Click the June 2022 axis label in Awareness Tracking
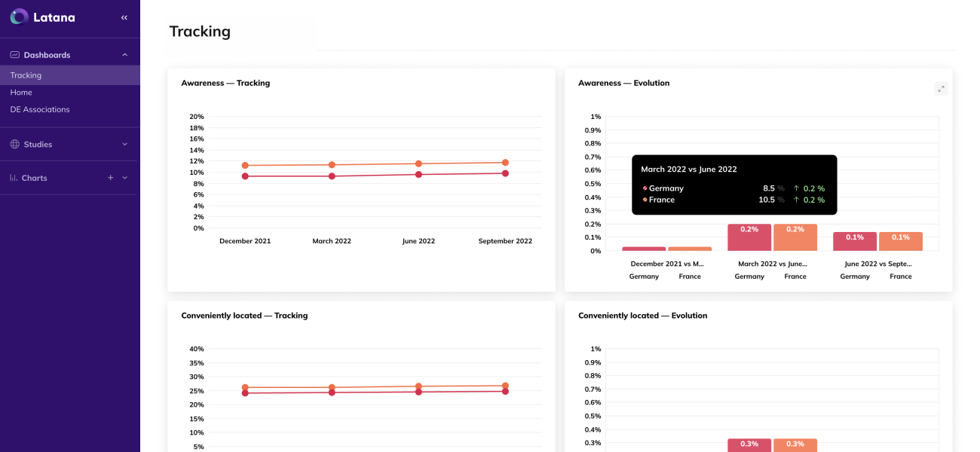This screenshot has height=452, width=980. [418, 241]
